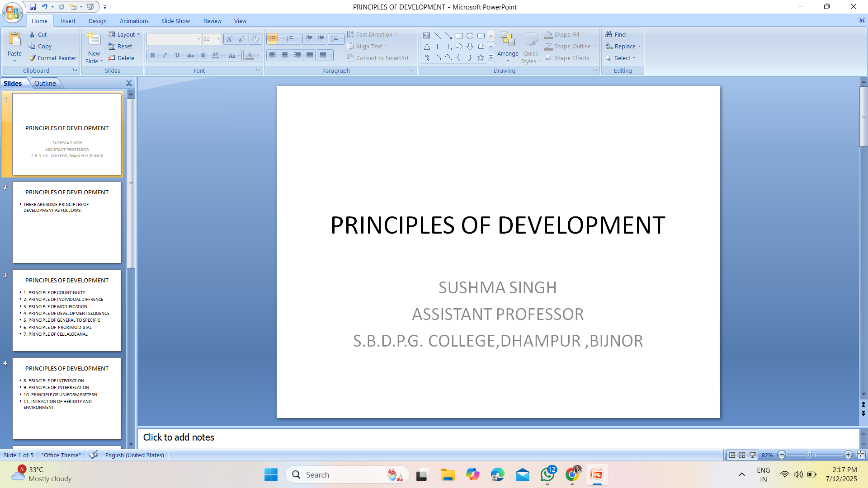Click the Office Button logo
868x488 pixels.
pyautogui.click(x=13, y=12)
